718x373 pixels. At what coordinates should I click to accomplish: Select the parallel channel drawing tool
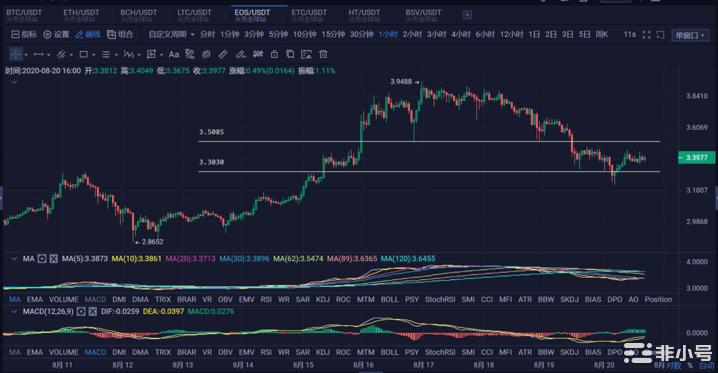[x=61, y=54]
